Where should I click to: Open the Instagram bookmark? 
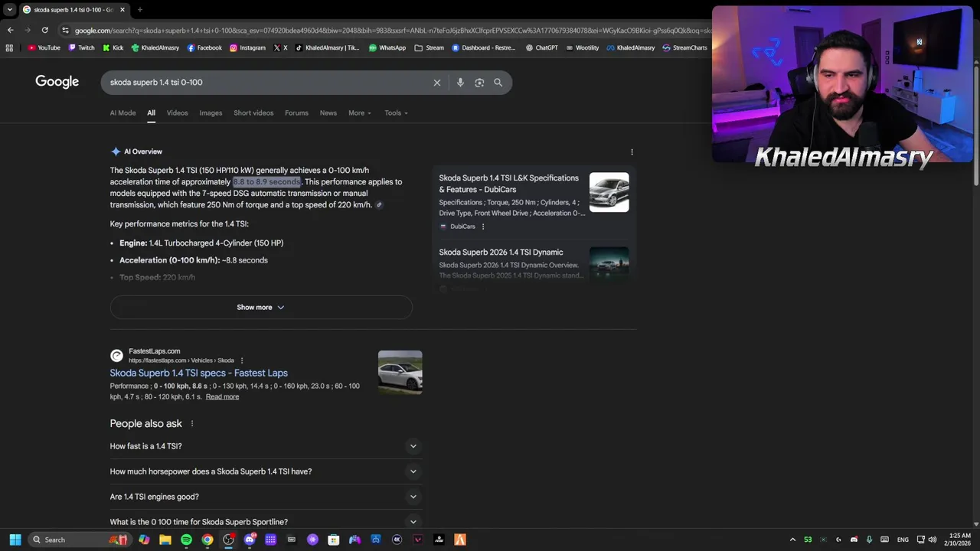(247, 47)
